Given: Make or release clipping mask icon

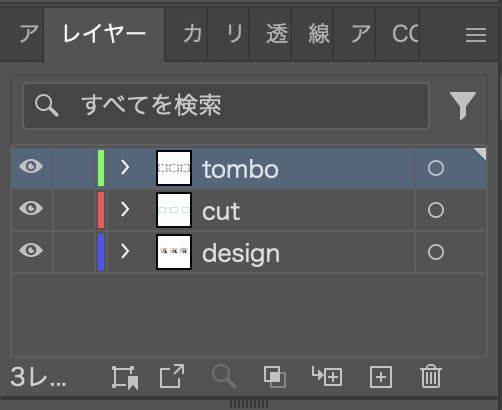Looking at the screenshot, I should coord(275,377).
